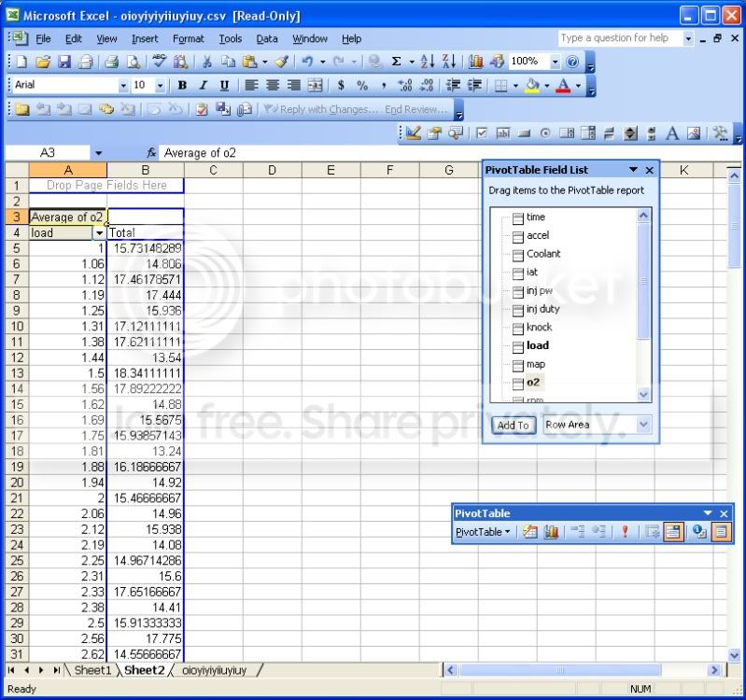The height and width of the screenshot is (700, 746).
Task: Select the load field in the list
Action: 537,345
